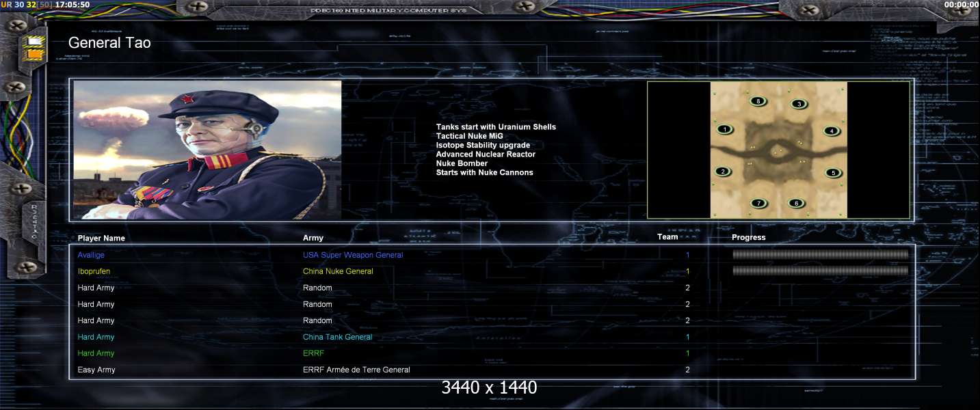Select start position 6 on the map
Viewport: 980px width, 410px height.
[795, 203]
